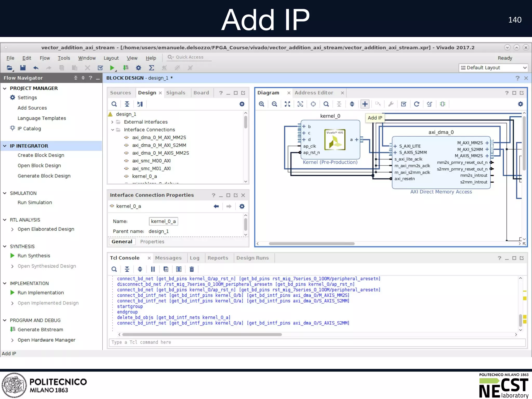Screen dimensions: 532x399
Task: Collapse the Interface Connections tree node
Action: [x=112, y=130]
